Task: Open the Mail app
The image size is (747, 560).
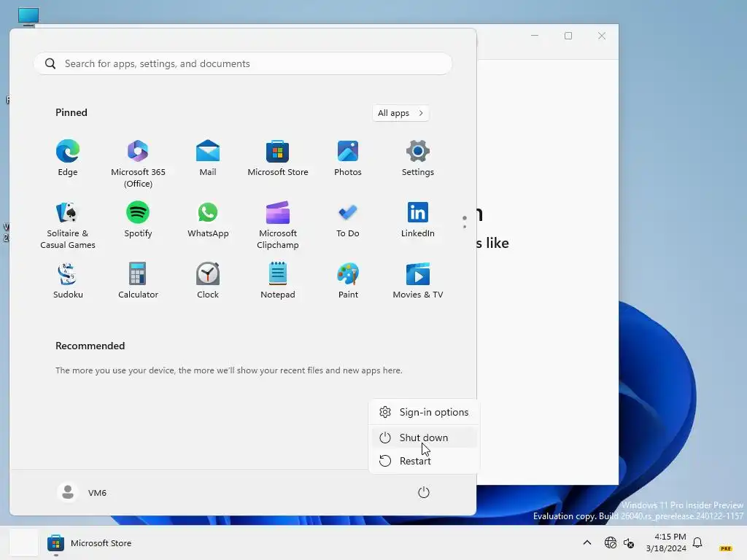Action: tap(208, 158)
